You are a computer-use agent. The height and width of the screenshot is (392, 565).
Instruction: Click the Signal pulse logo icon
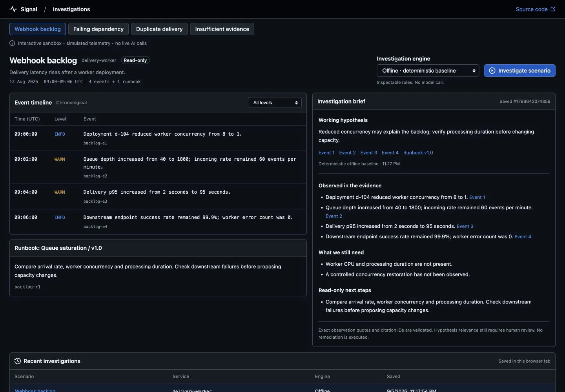(x=13, y=9)
